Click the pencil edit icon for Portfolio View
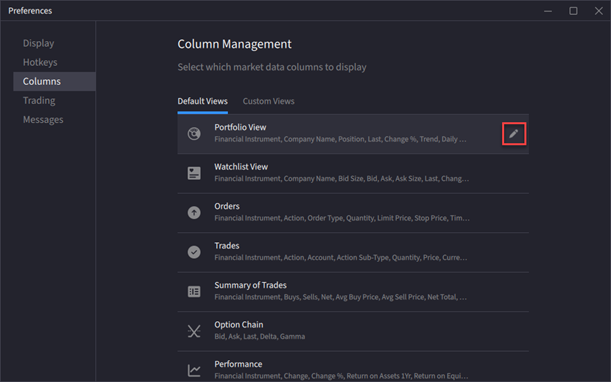The image size is (611, 382). [x=514, y=134]
